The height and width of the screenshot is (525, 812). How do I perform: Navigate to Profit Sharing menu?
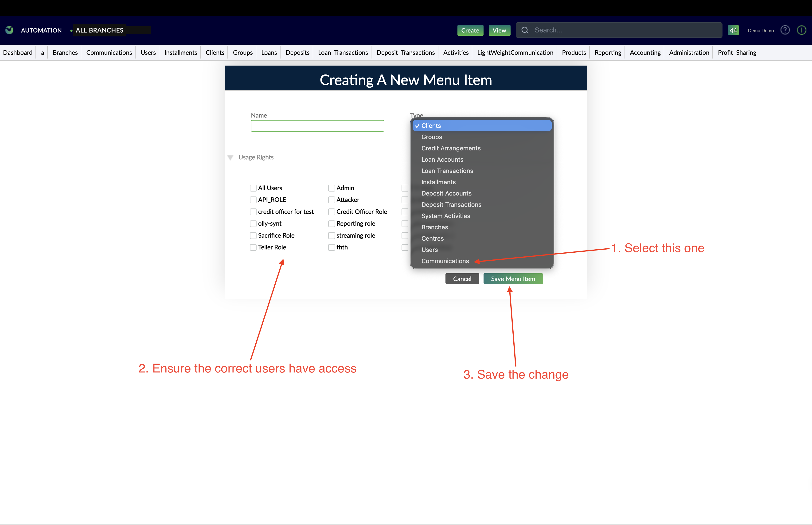click(x=737, y=52)
